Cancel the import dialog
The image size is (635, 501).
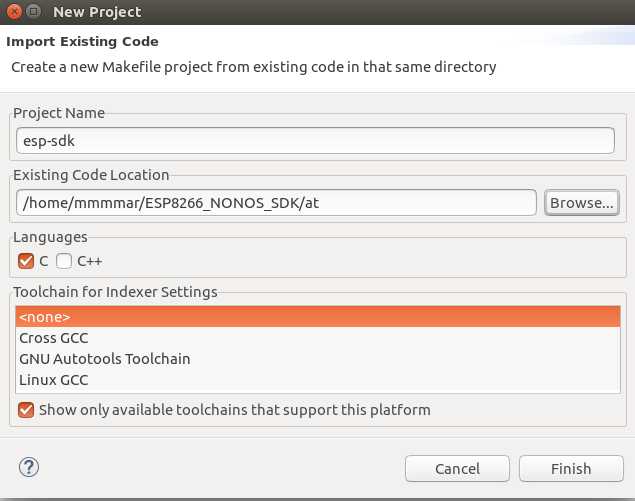457,469
